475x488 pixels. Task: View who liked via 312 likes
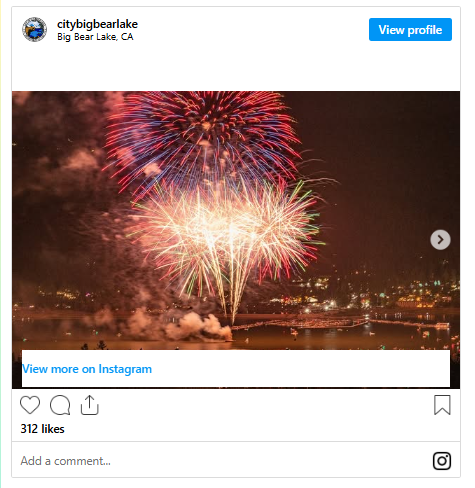point(42,429)
